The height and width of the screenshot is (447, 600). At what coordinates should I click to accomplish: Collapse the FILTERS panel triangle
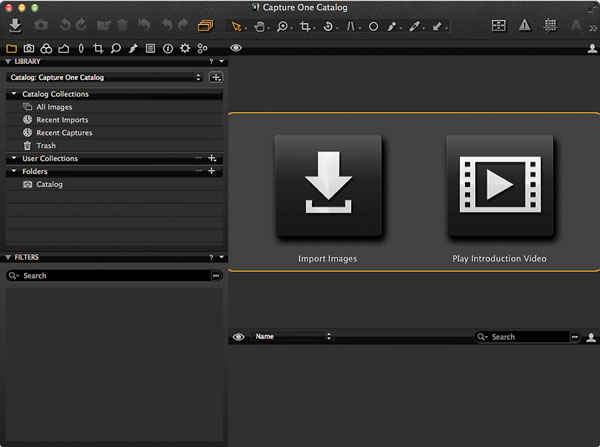pos(8,258)
